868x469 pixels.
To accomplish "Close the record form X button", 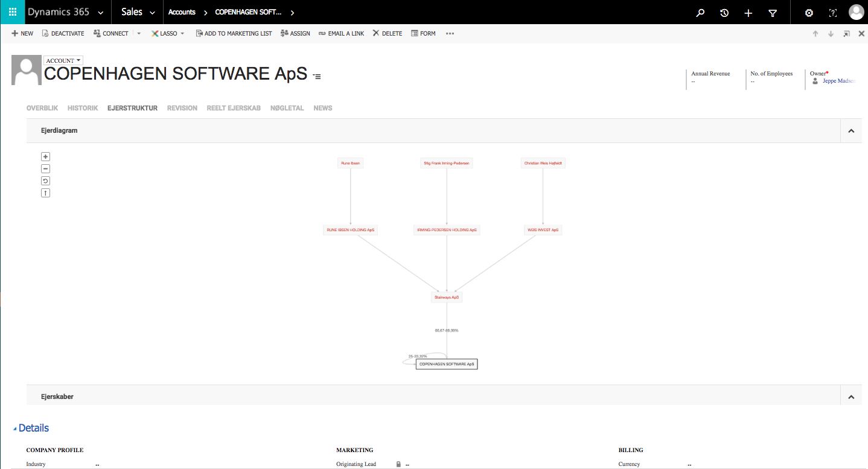I will tap(861, 34).
